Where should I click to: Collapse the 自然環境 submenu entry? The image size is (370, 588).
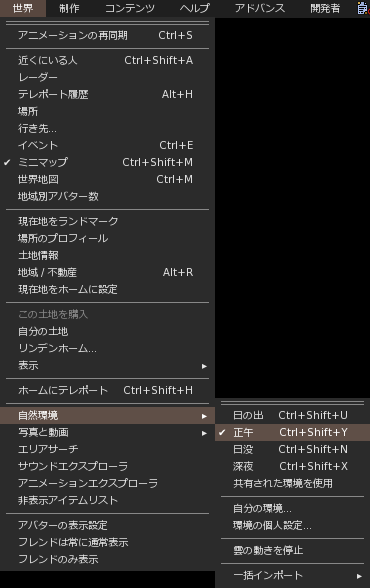107,416
